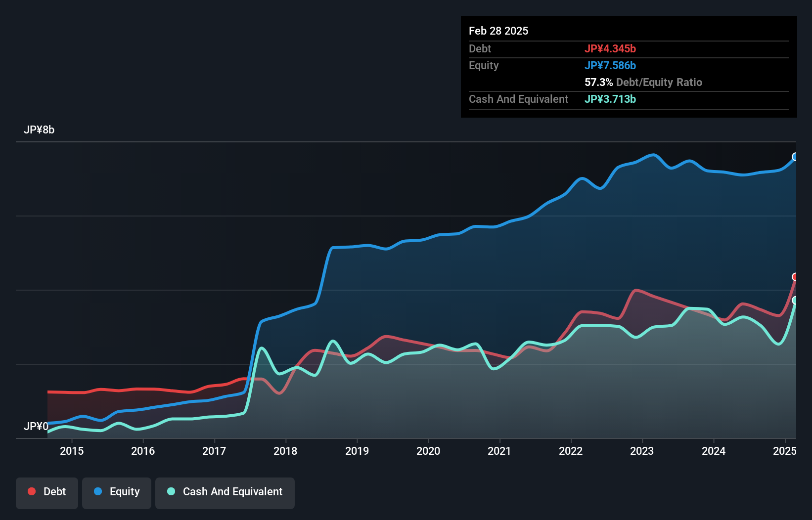Click the 2021 x-axis label
The image size is (812, 520).
499,451
